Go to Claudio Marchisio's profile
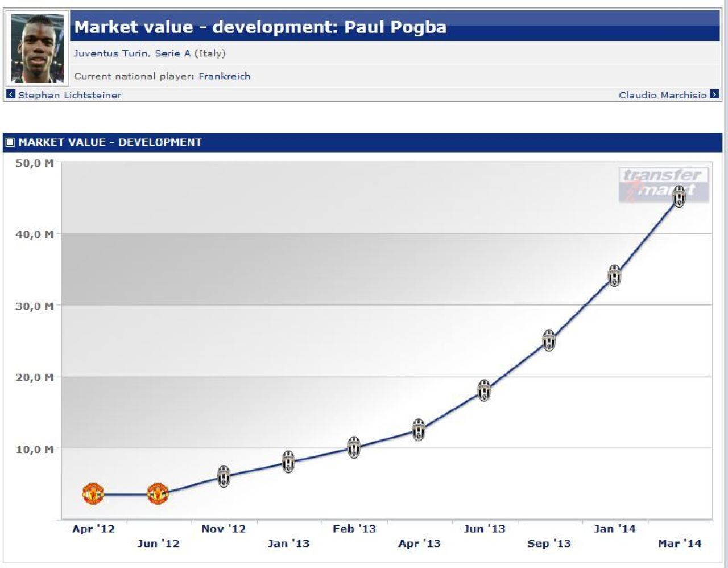The width and height of the screenshot is (728, 568). 663,95
